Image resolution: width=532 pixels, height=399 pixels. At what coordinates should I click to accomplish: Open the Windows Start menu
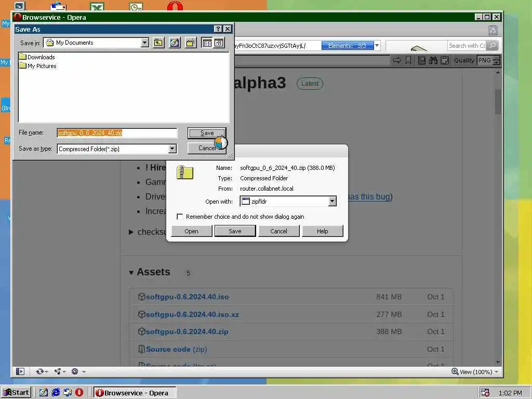tap(16, 393)
